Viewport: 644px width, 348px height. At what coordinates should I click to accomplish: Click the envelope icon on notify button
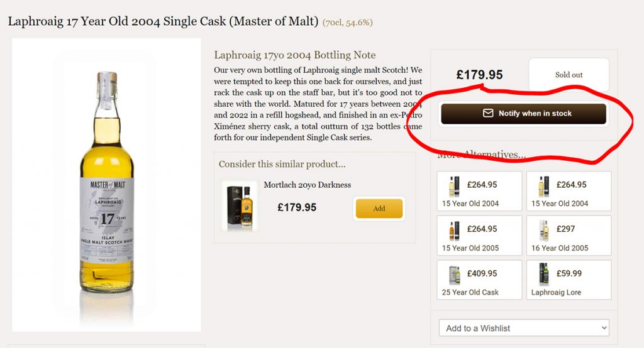[488, 114]
